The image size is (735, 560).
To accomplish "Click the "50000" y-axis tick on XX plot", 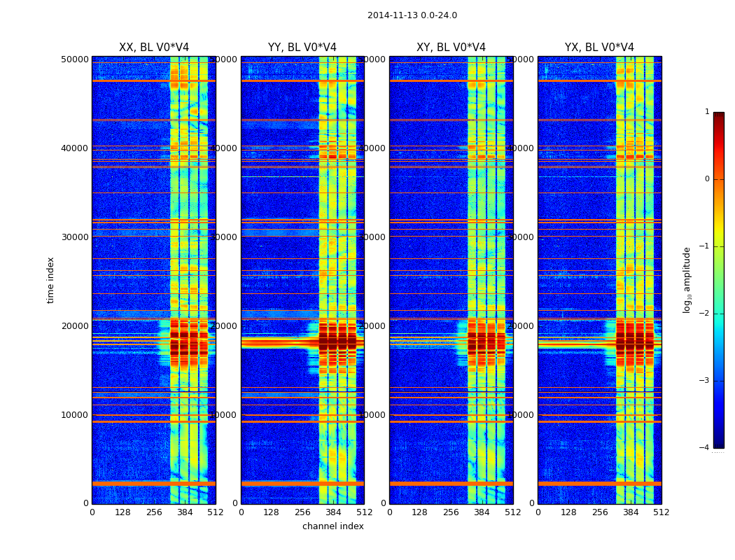I will point(75,59).
